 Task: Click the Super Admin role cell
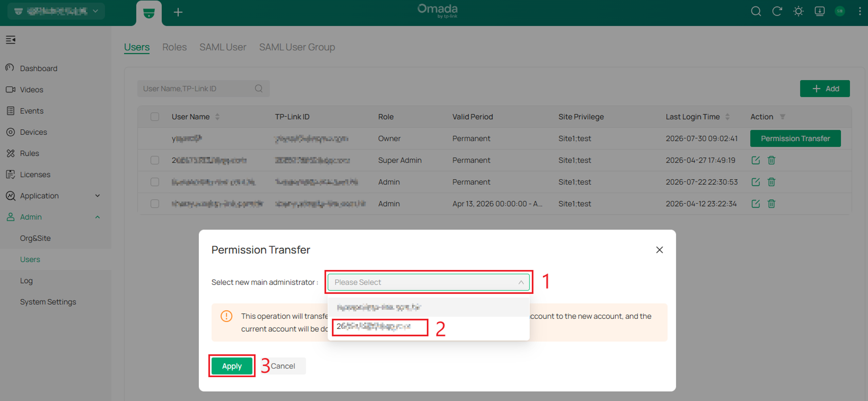click(400, 160)
